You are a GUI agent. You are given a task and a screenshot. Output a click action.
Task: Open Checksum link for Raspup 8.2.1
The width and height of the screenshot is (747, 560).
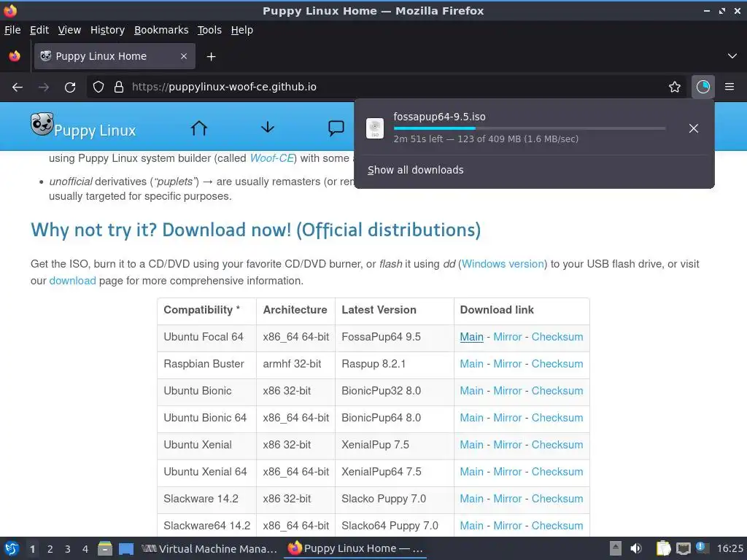(557, 364)
